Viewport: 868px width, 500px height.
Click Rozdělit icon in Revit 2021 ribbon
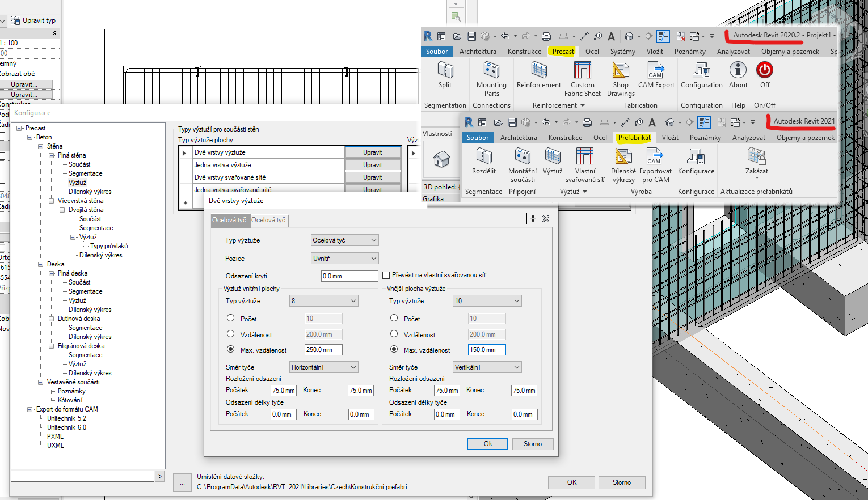484,156
